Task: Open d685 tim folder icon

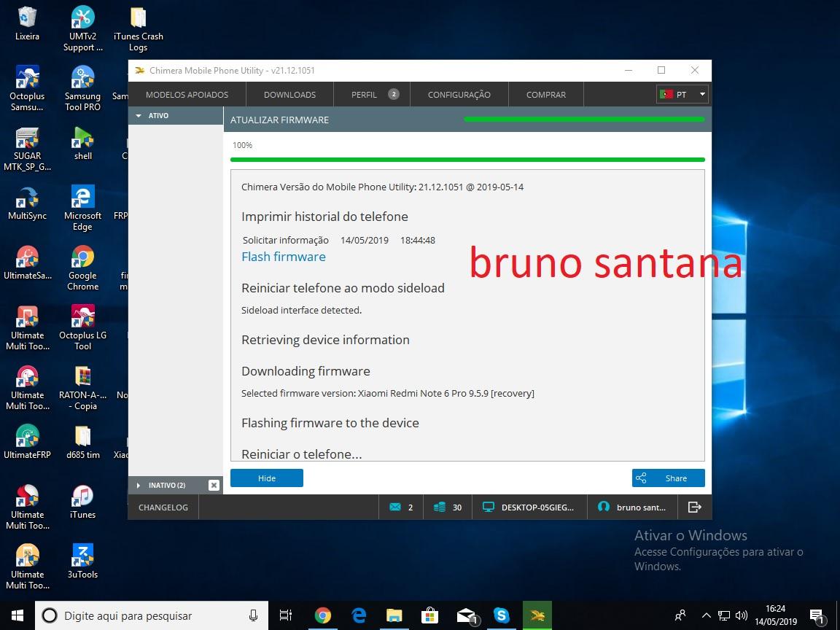Action: [x=82, y=442]
